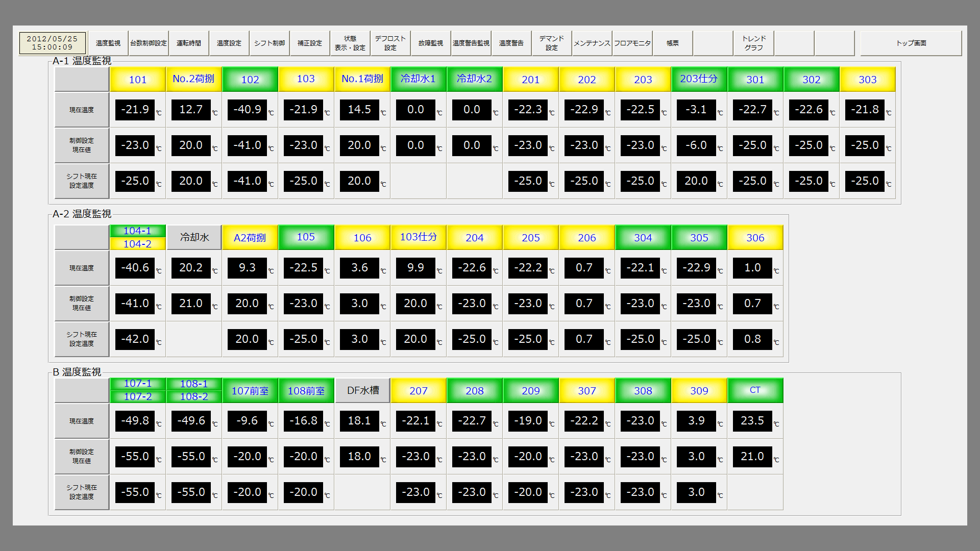Select room 204 header
Image resolution: width=980 pixels, height=551 pixels.
point(475,237)
